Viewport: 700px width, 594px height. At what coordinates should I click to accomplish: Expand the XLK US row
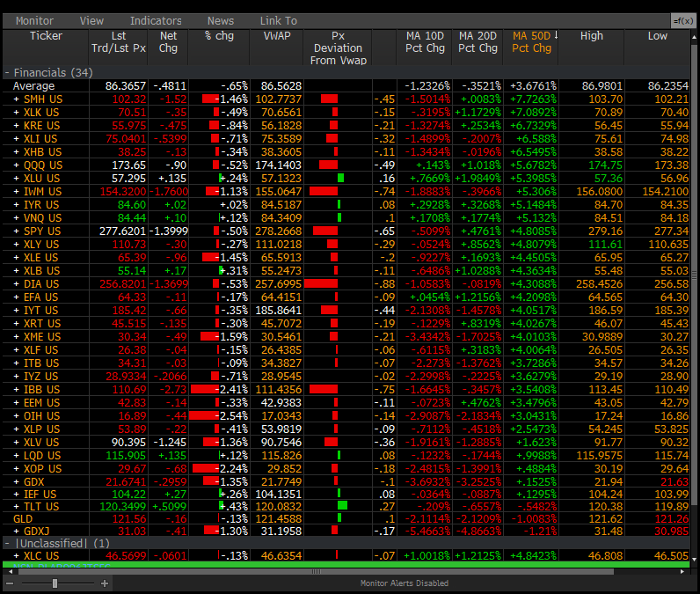(x=17, y=113)
